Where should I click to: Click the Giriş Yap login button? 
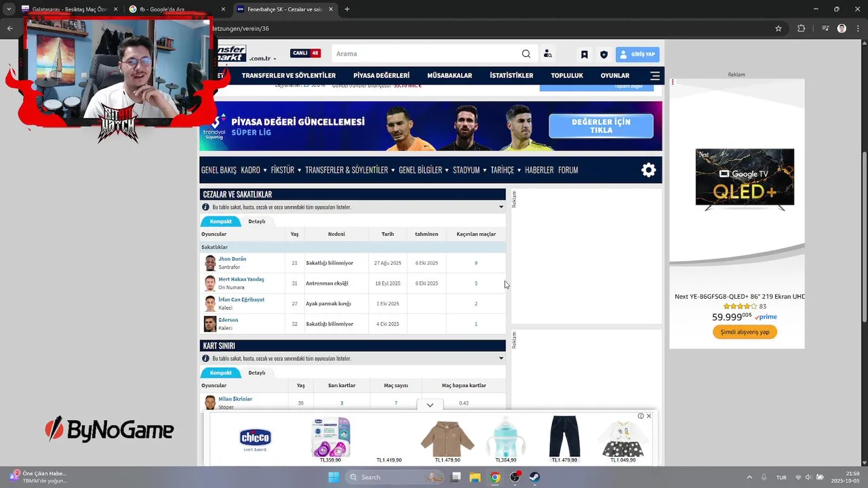[x=637, y=54]
